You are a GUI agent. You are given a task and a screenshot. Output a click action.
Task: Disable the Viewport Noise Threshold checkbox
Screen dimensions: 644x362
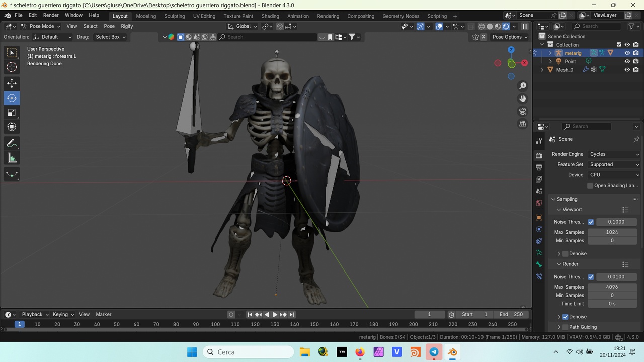pos(591,222)
